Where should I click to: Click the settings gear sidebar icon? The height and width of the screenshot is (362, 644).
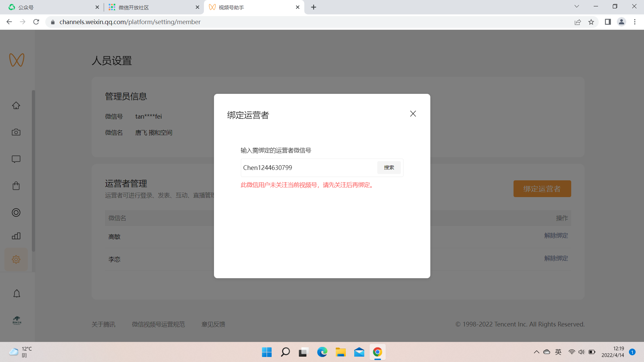(16, 259)
